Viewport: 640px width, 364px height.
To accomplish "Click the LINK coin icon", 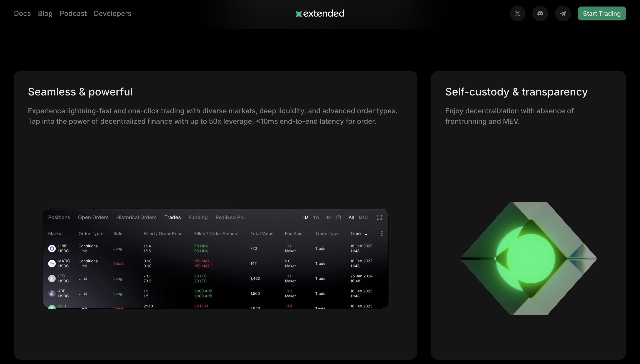I will point(52,249).
